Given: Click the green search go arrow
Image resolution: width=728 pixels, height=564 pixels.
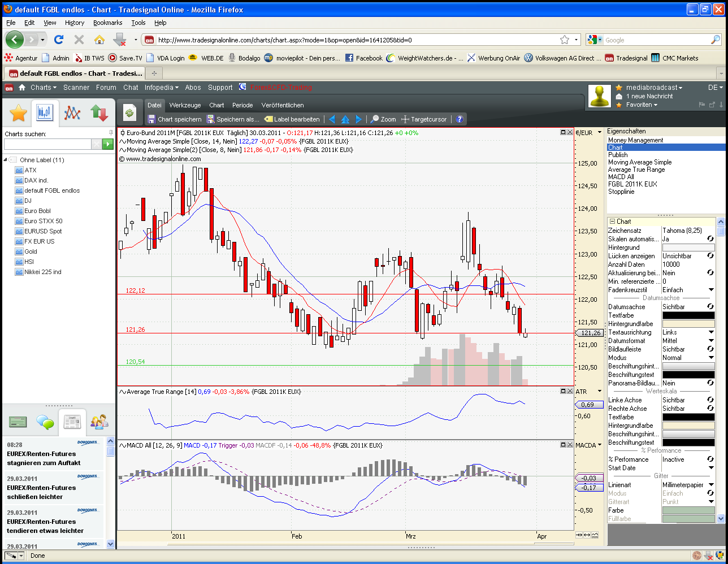Looking at the screenshot, I should 107,145.
